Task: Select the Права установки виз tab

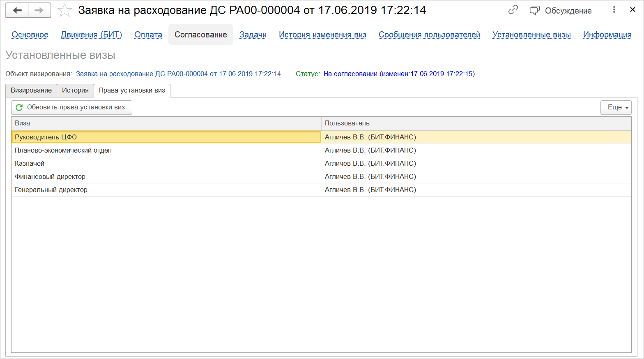Action: point(132,90)
